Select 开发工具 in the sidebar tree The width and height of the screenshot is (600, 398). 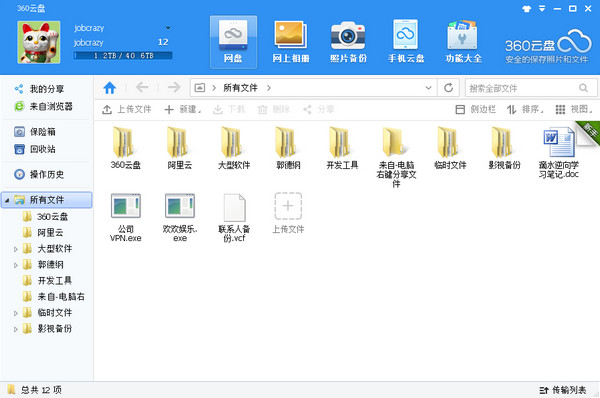tap(47, 281)
